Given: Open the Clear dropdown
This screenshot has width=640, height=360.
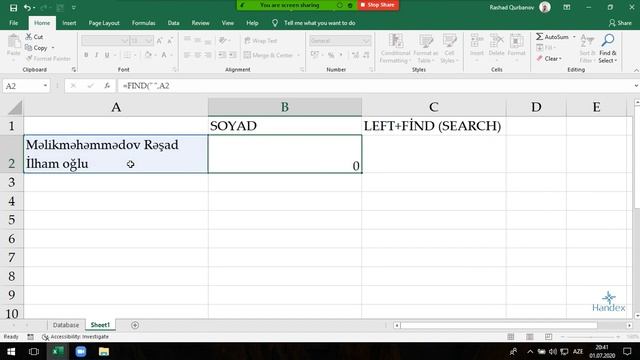Looking at the screenshot, I should (549, 59).
